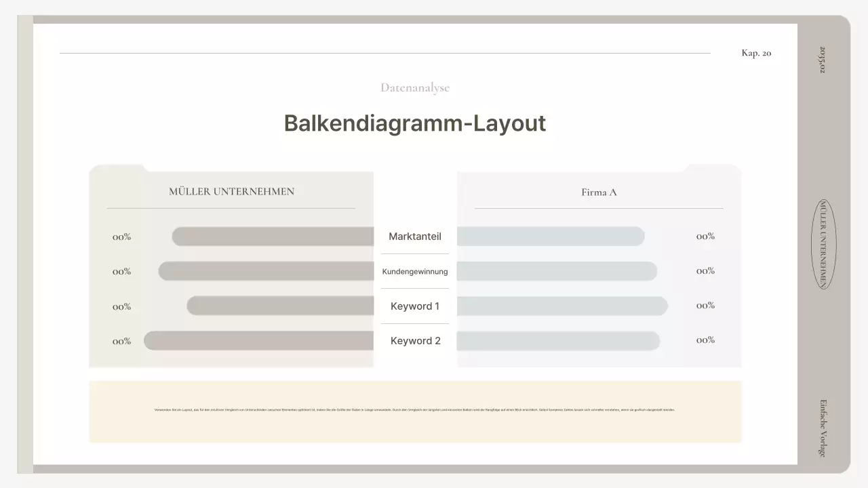Select the Kundengewinnung bar for Firma A
The height and width of the screenshot is (488, 868).
[x=556, y=270]
